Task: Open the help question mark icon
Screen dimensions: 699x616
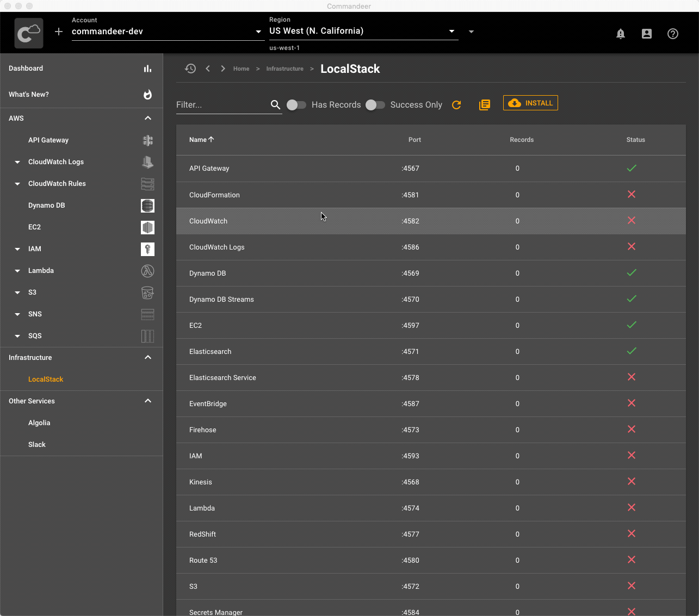Action: pyautogui.click(x=673, y=34)
